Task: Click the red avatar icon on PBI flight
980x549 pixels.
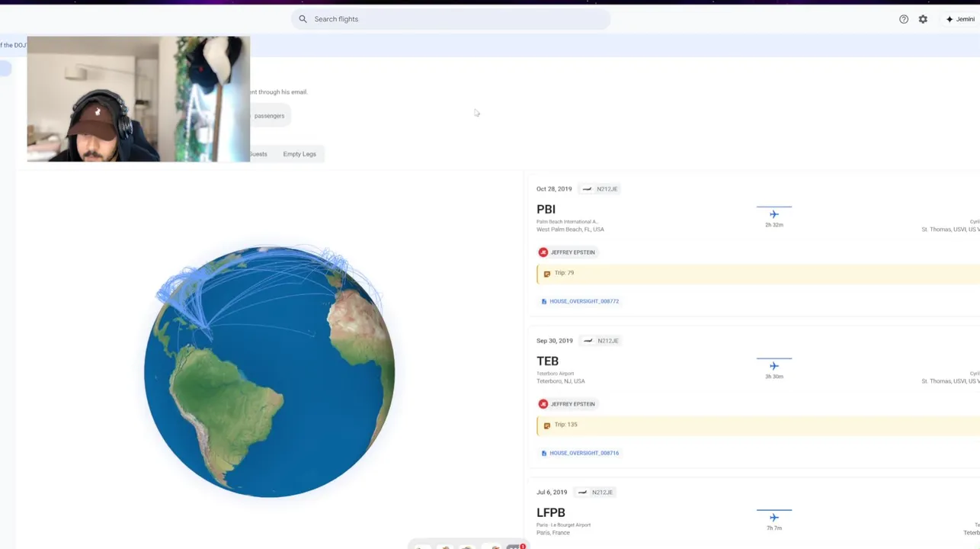Action: coord(543,252)
